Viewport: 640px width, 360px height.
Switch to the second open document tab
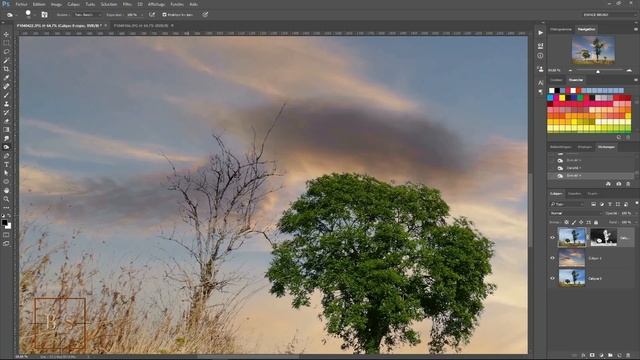[141, 26]
